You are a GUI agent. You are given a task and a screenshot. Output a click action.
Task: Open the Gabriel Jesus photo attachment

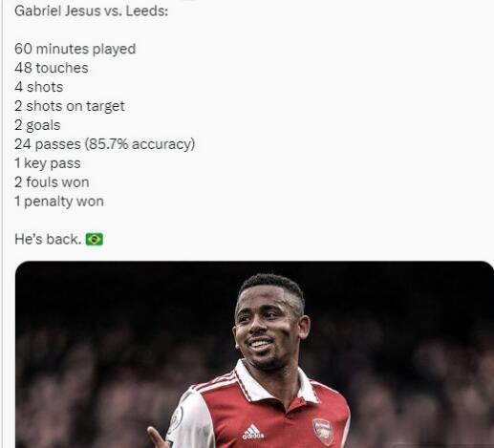(254, 354)
